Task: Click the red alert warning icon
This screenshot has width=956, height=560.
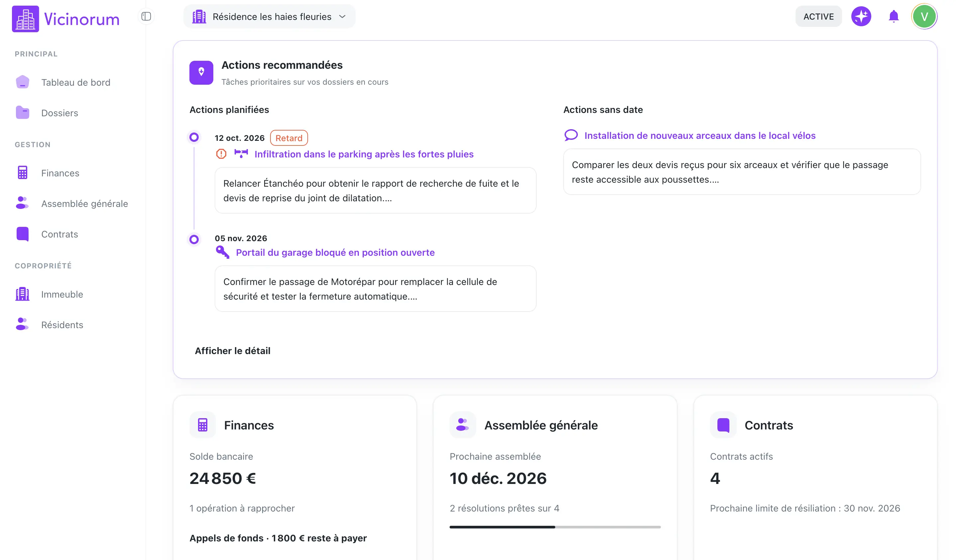Action: (x=221, y=154)
